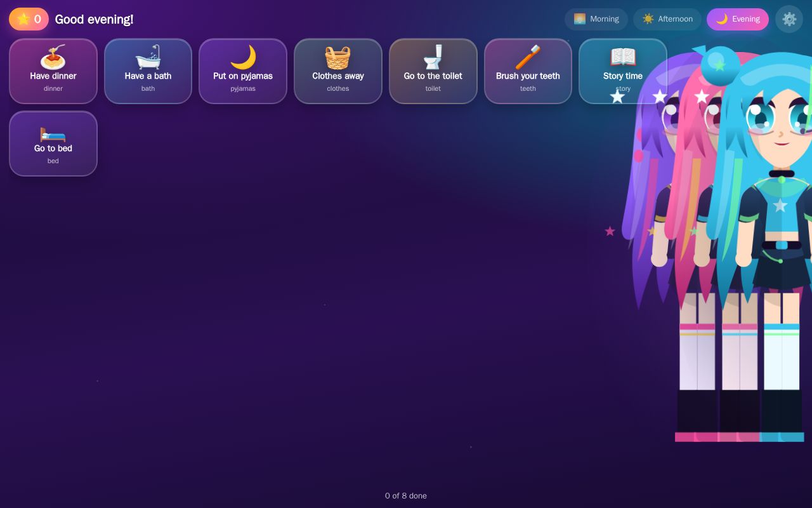This screenshot has width=812, height=508.
Task: Click the laundry basket icon
Action: [338, 57]
